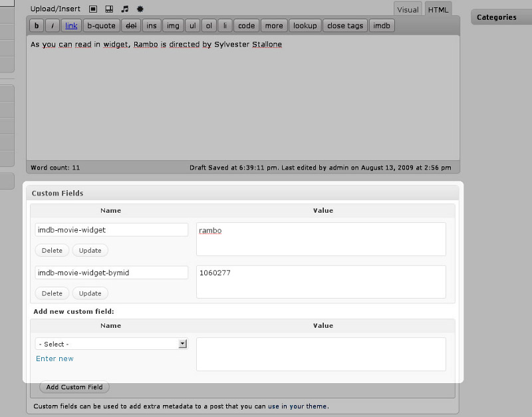Click the value field containing 1060277
This screenshot has width=532, height=417.
321,282
